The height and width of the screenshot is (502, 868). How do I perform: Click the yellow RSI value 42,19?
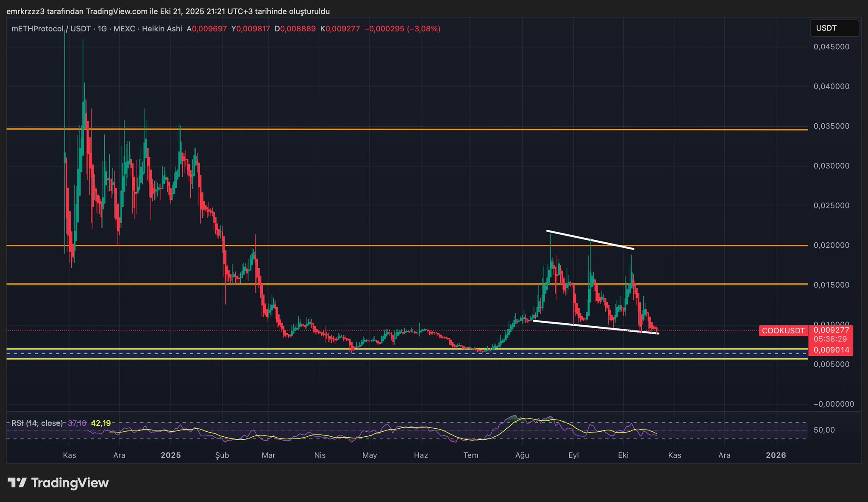(x=101, y=423)
